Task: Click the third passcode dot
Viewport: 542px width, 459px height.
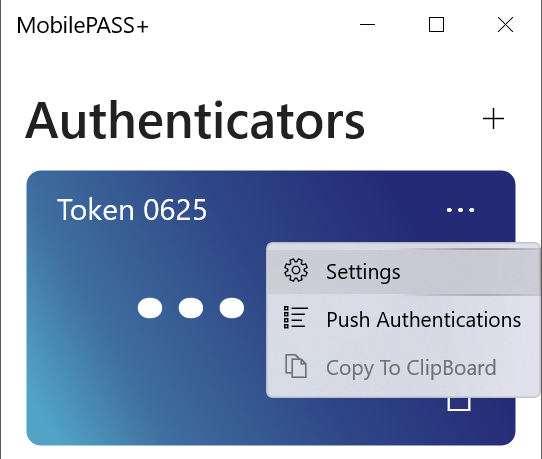Action: [x=232, y=308]
